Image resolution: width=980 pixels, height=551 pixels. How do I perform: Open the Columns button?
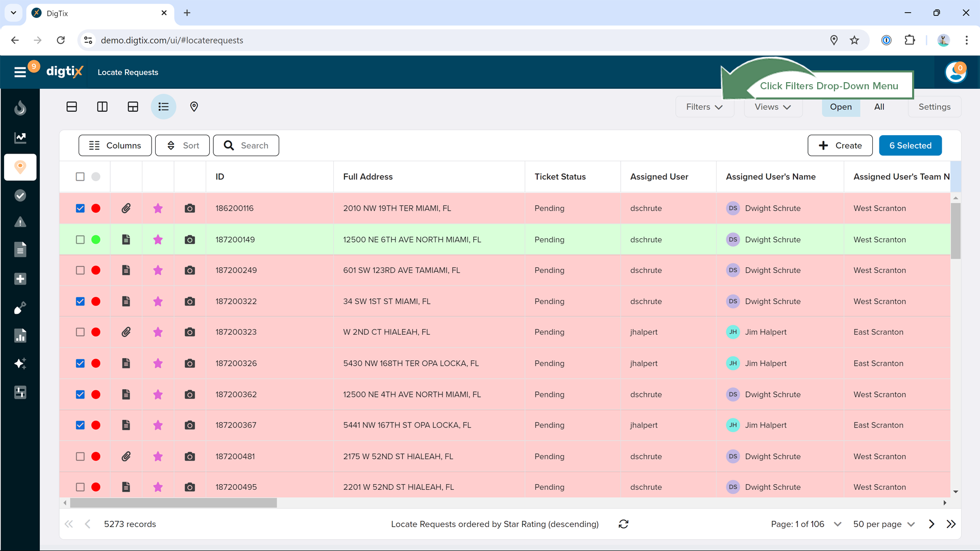(x=115, y=145)
